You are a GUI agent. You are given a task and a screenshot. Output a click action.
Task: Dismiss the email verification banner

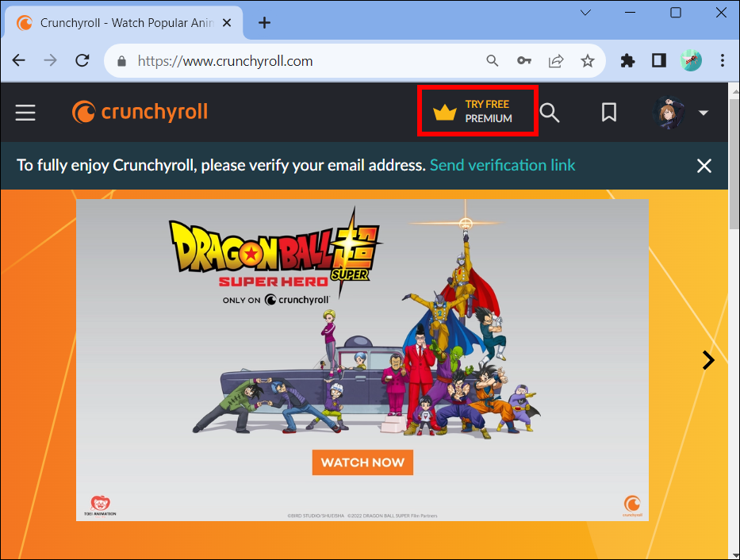click(704, 166)
